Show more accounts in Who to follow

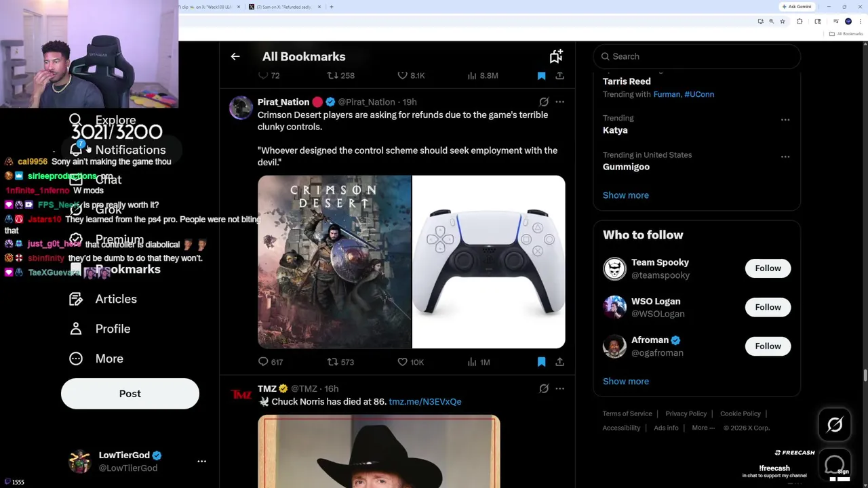626,381
